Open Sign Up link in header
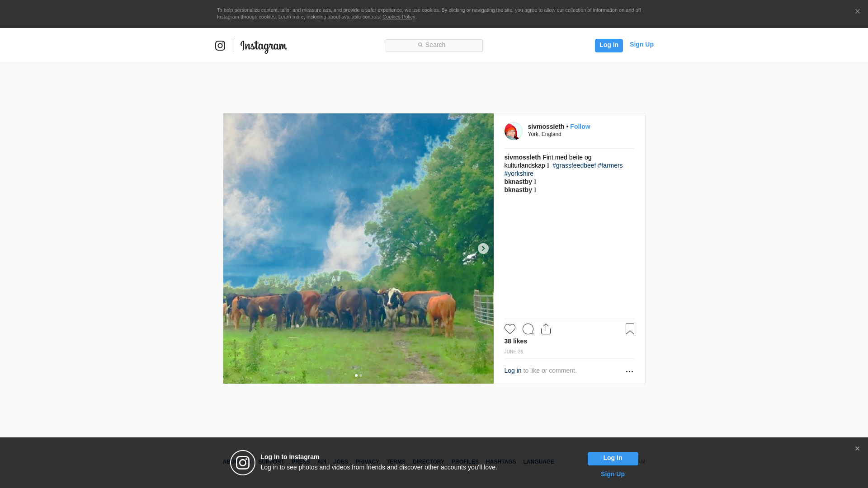 (642, 44)
